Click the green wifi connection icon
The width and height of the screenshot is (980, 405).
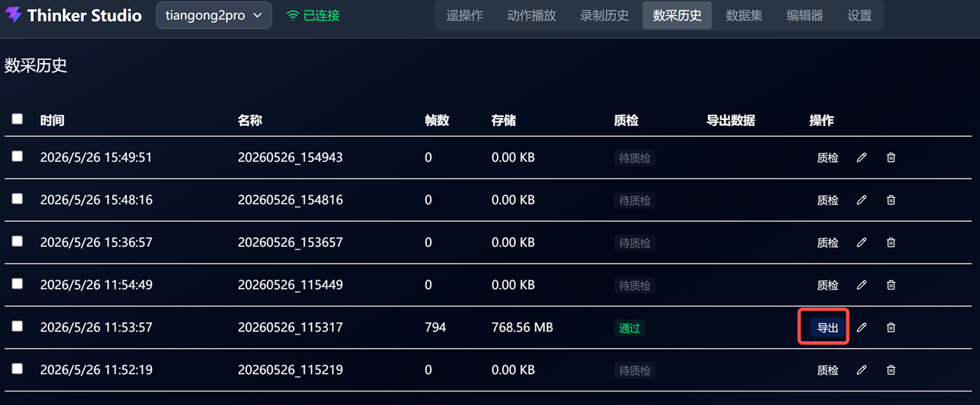(292, 15)
